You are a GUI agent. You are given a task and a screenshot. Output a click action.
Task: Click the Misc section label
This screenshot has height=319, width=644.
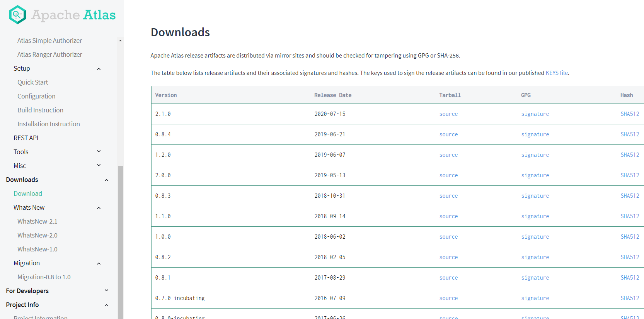pos(20,166)
